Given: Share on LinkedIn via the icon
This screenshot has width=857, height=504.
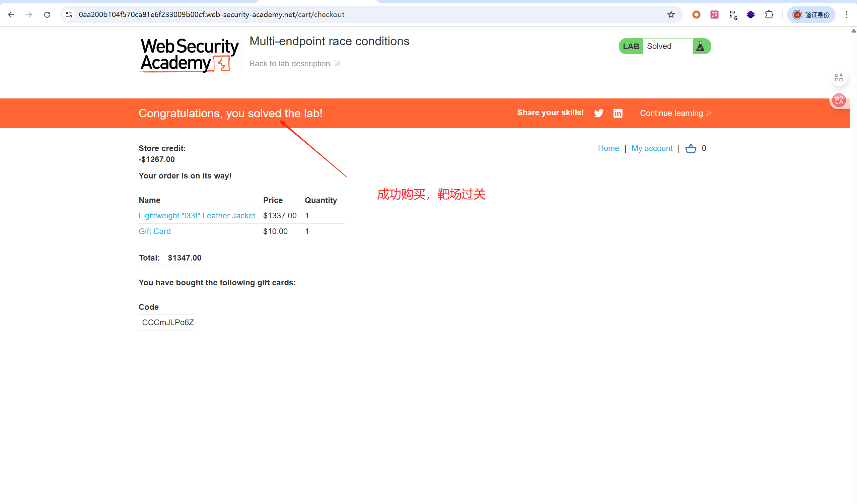Looking at the screenshot, I should [x=618, y=113].
